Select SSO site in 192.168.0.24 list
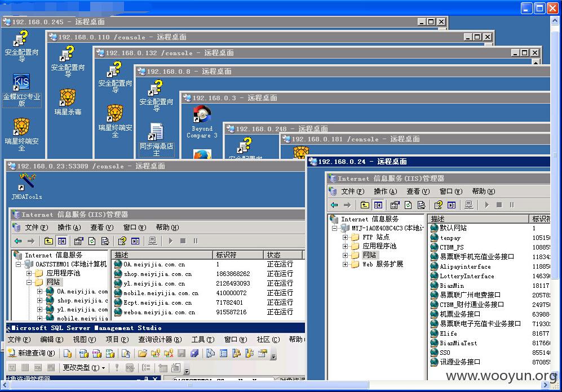 click(490, 352)
